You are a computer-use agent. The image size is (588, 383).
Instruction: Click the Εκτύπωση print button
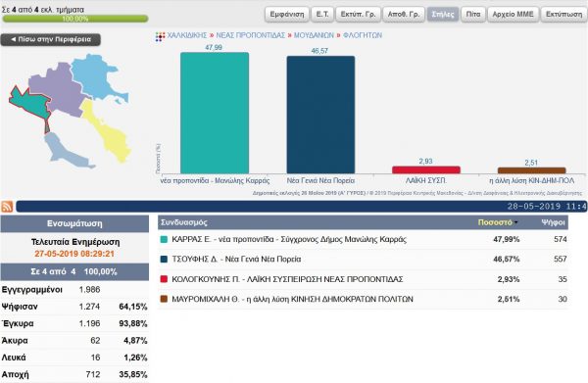pos(564,15)
